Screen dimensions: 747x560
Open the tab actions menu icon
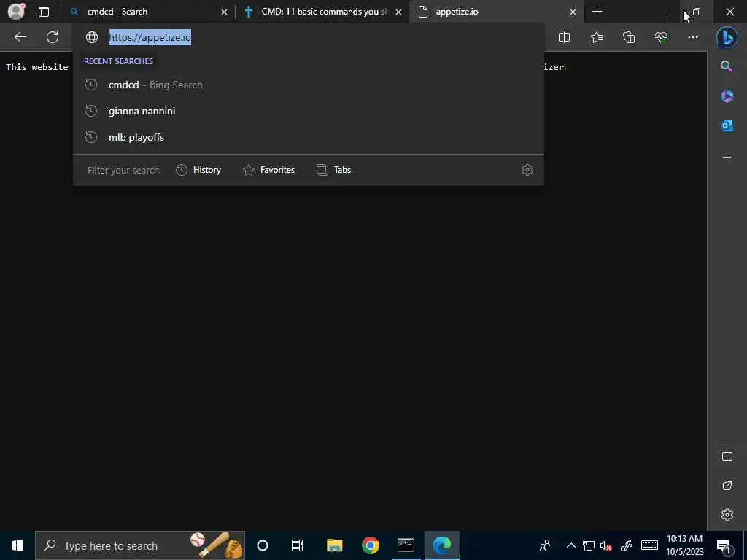pos(44,12)
